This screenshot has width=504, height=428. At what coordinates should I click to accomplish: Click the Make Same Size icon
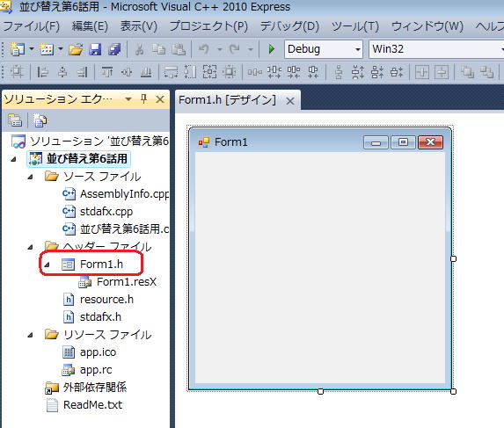(x=209, y=72)
